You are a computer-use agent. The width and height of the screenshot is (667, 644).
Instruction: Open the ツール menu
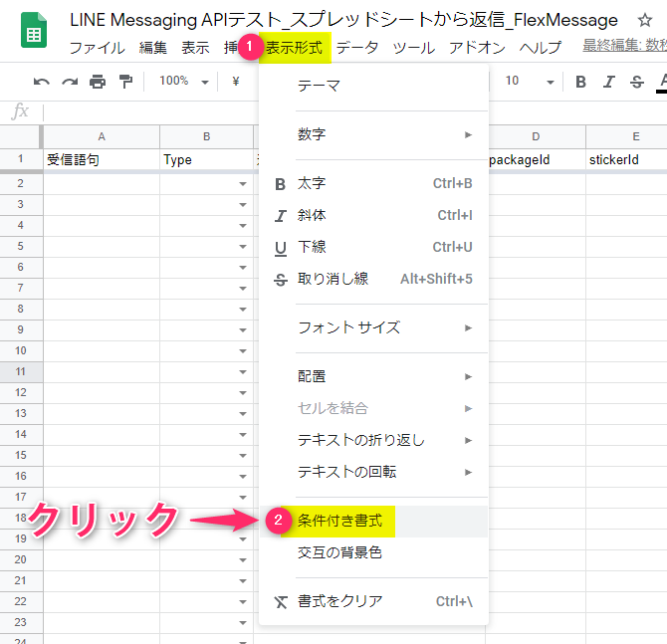click(414, 48)
